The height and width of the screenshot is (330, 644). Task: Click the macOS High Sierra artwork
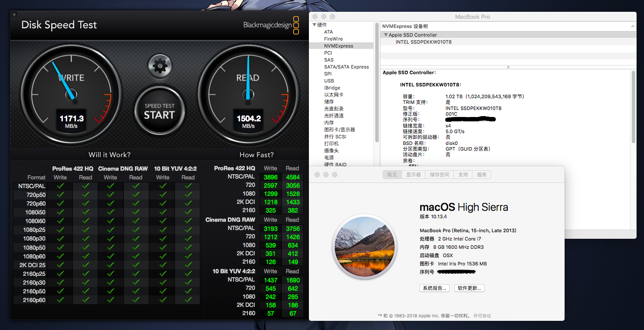364,247
